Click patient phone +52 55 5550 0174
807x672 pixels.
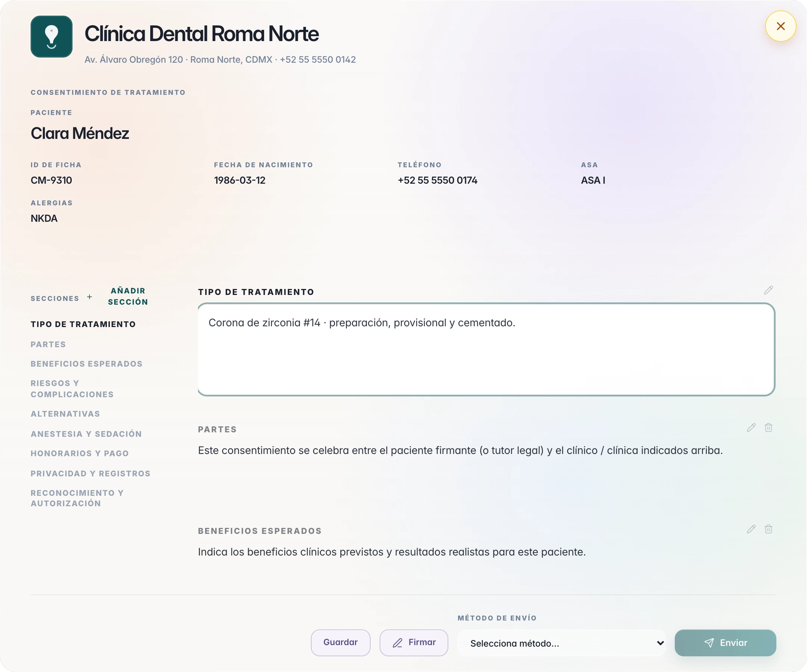pyautogui.click(x=437, y=180)
